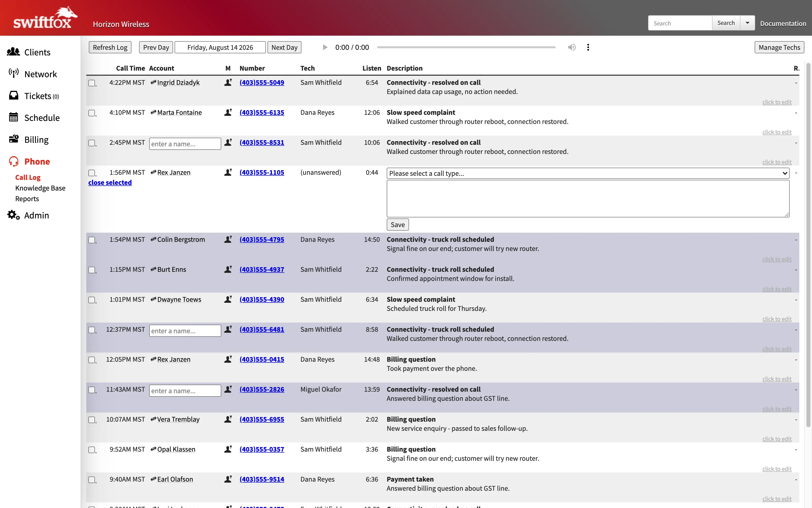Image resolution: width=812 pixels, height=508 pixels.
Task: Click the swiftfox logo
Action: (x=45, y=18)
